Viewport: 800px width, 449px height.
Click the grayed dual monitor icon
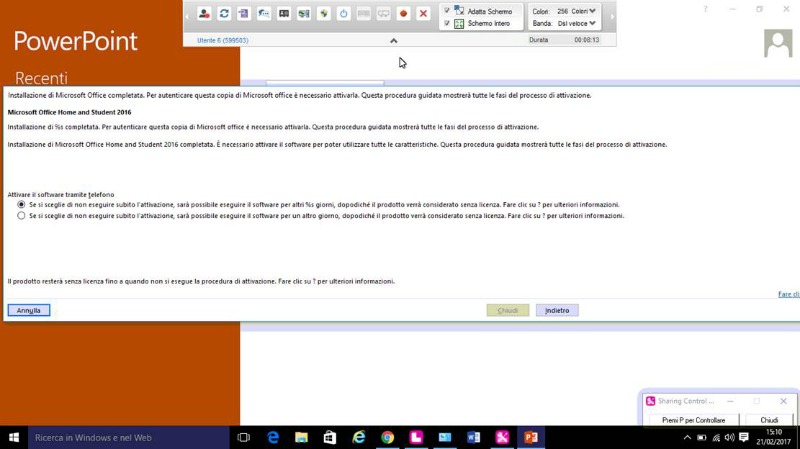point(383,14)
